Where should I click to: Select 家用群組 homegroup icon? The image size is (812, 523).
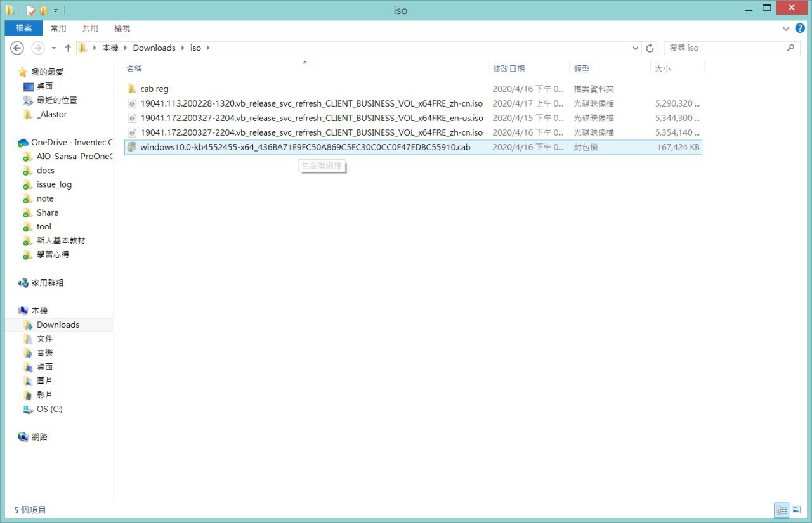tap(23, 283)
